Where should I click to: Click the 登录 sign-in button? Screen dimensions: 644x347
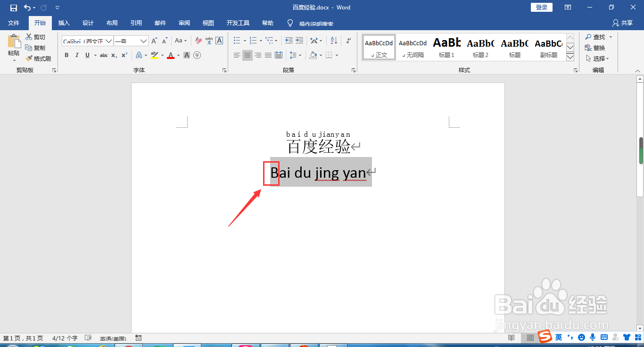[542, 7]
